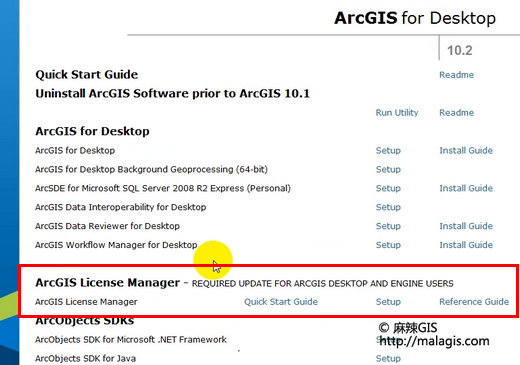Click 'ArcGIS Data Reviewer for Desktop' row text
This screenshot has width=520, height=365.
click(107, 226)
